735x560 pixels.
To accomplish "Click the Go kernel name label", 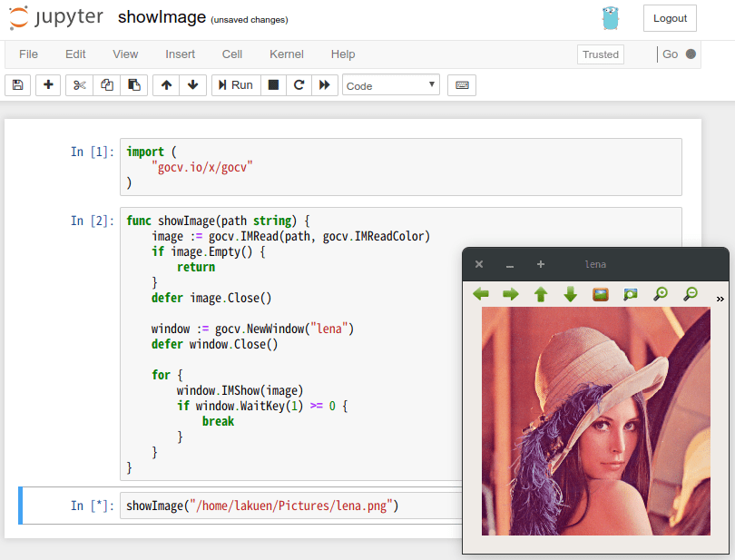I will pos(670,54).
